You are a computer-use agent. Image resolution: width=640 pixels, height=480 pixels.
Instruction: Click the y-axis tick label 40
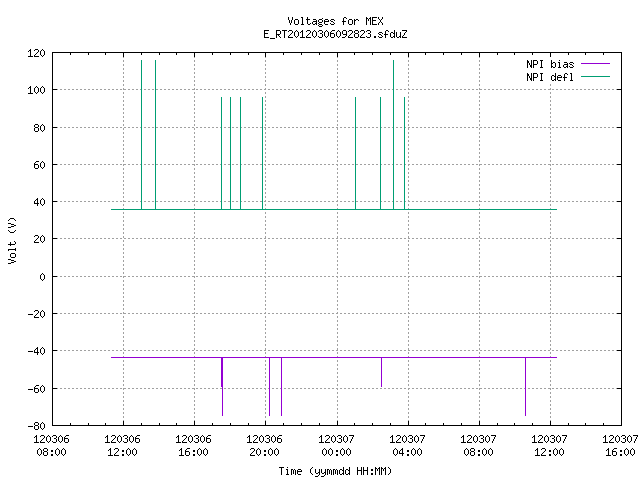tap(39, 202)
